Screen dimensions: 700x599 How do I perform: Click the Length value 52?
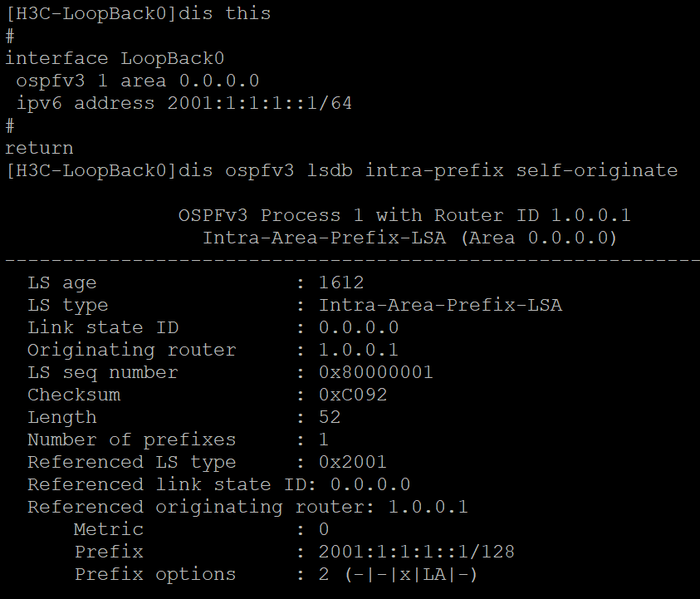tap(330, 417)
